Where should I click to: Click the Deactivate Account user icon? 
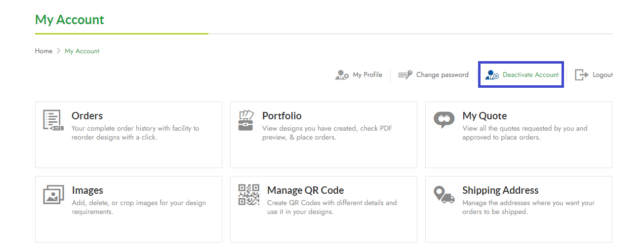coord(492,75)
